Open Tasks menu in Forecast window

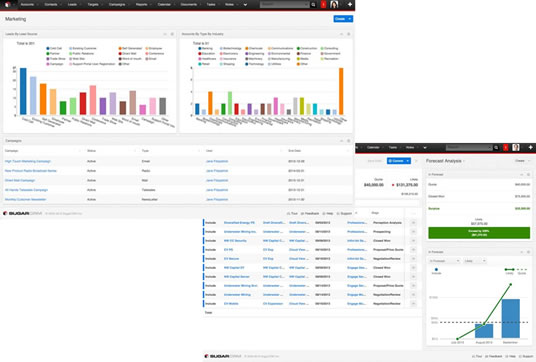pos(394,148)
